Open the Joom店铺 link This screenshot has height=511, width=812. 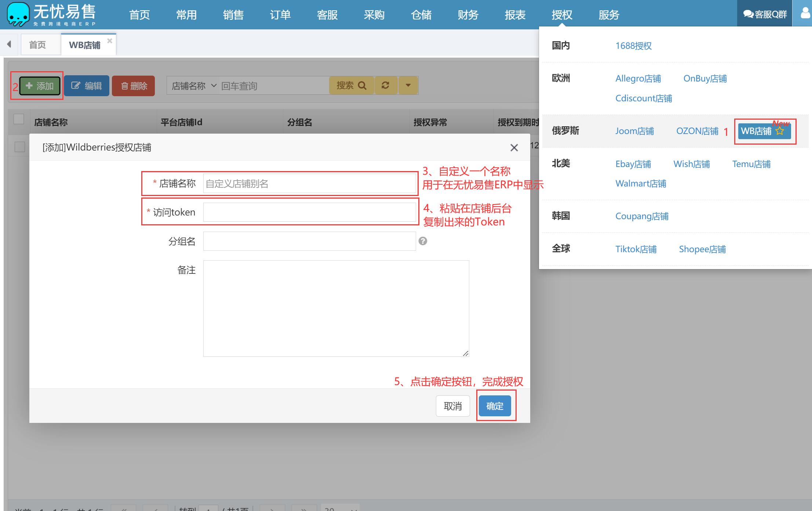pyautogui.click(x=634, y=131)
